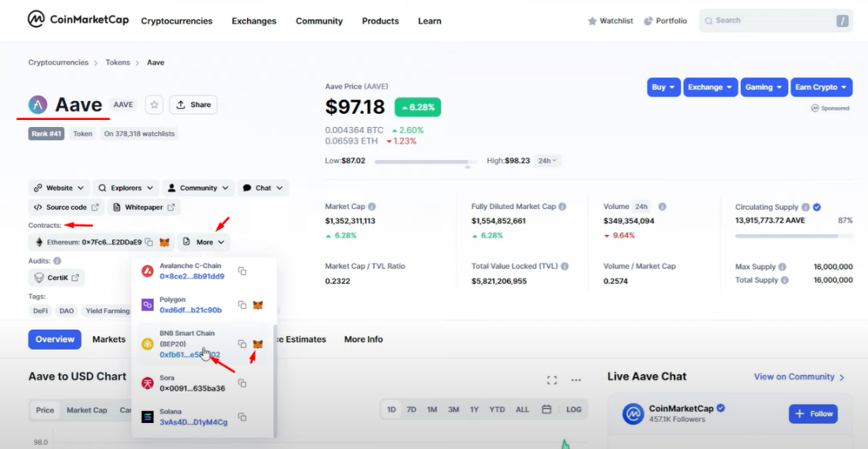Select the 3M chart range
This screenshot has height=449, width=868.
[x=453, y=410]
